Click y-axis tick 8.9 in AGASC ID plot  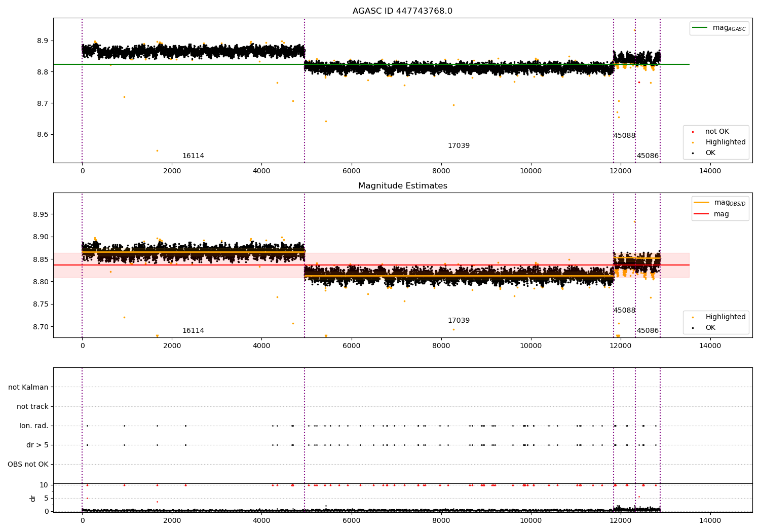click(42, 41)
